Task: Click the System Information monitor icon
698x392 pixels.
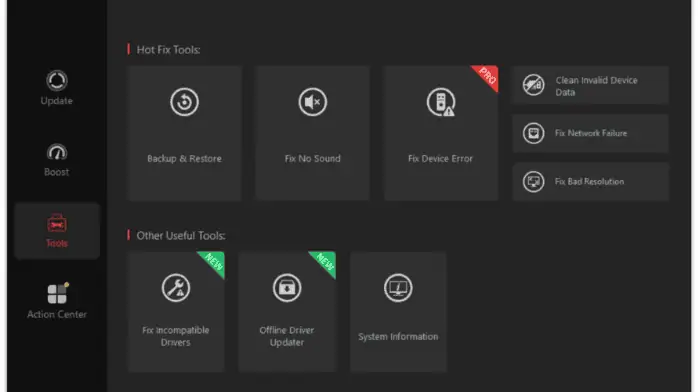Action: click(398, 288)
